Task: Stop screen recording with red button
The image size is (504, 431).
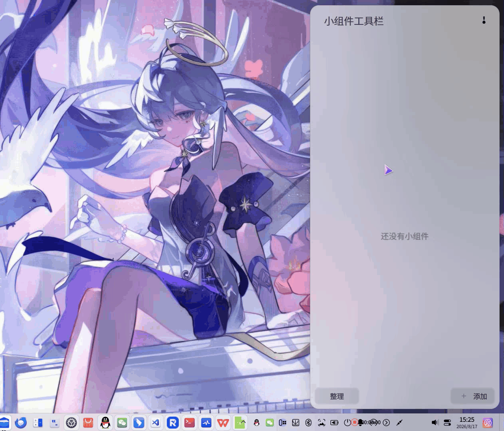Action: point(354,422)
